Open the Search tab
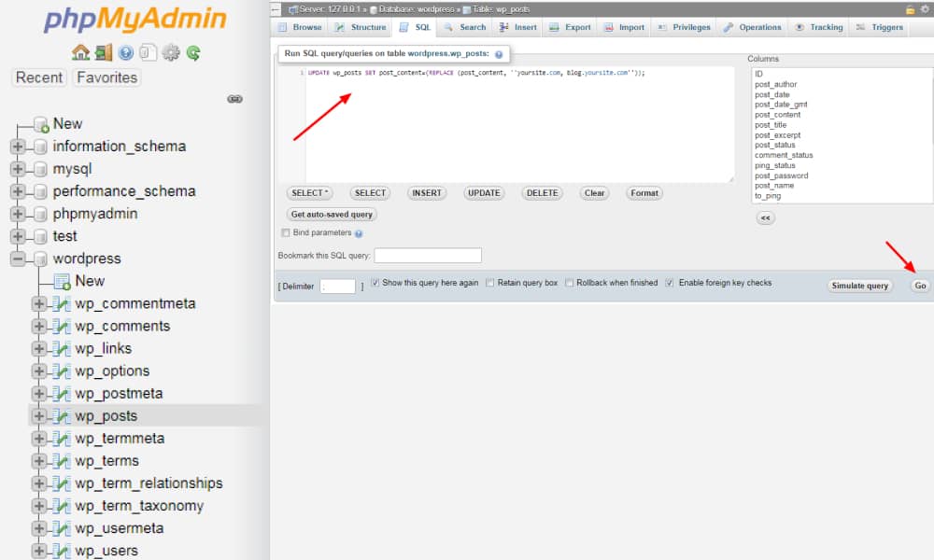The height and width of the screenshot is (560, 934). click(x=465, y=27)
